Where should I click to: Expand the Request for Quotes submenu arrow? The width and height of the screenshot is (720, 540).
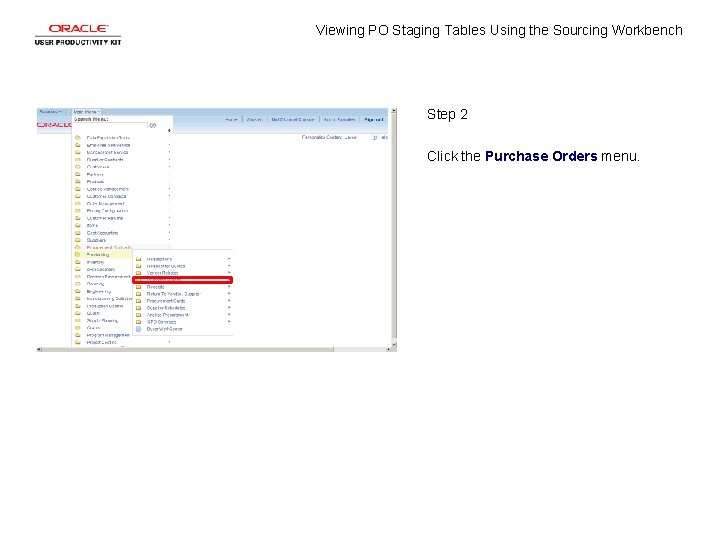(229, 266)
